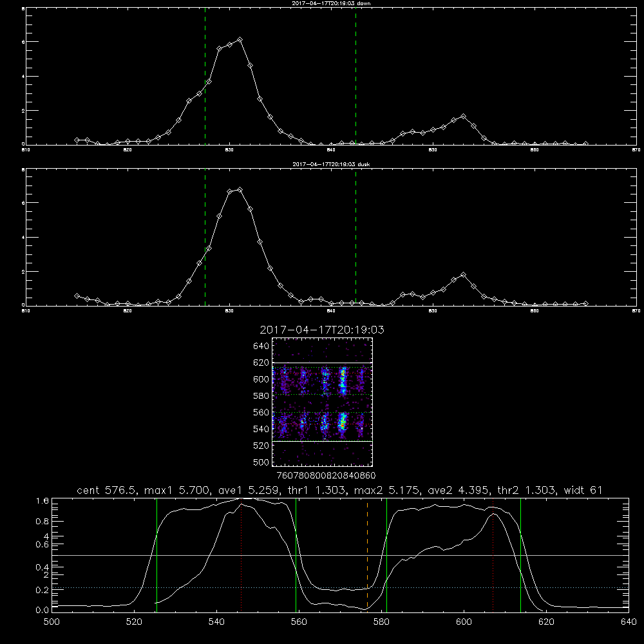Image resolution: width=644 pixels, height=644 pixels.
Task: Click the '560' x-axis label of bottom plot
Action: point(299,622)
